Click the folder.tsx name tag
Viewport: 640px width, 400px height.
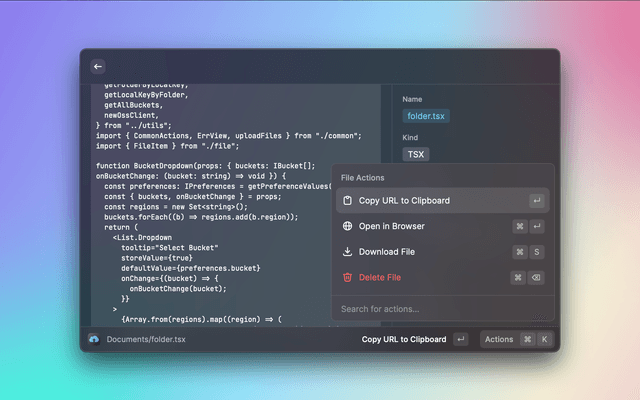pos(427,116)
